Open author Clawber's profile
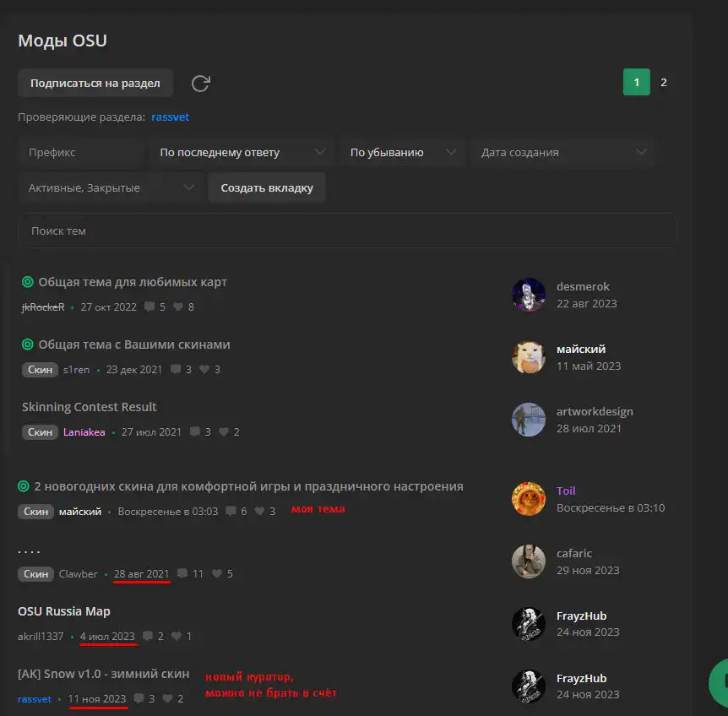The image size is (728, 716). 78,573
